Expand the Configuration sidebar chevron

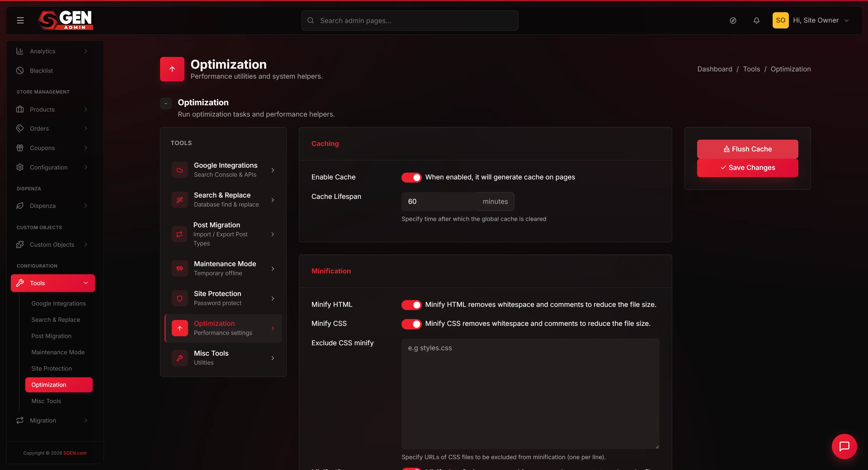(x=86, y=167)
